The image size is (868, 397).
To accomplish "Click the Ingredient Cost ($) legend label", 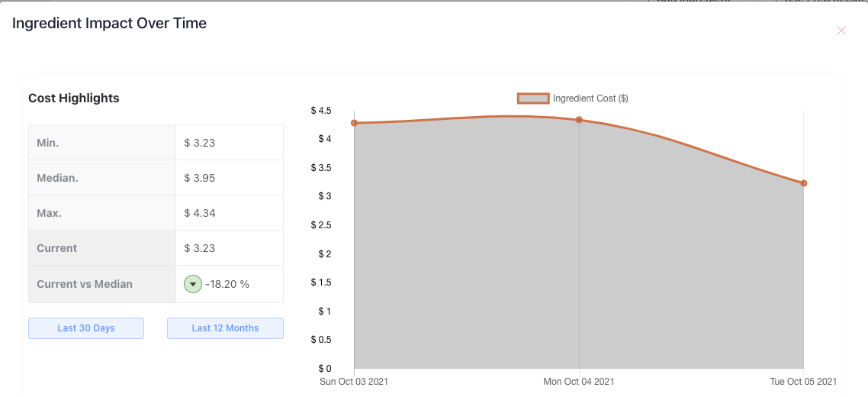I will click(590, 98).
